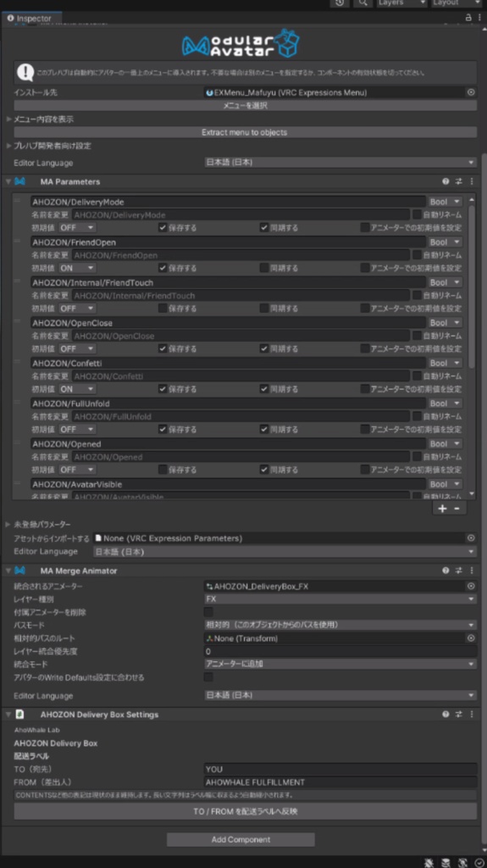487x868 pixels.
Task: Open MA Merge Animator component context menu
Action: click(x=472, y=570)
